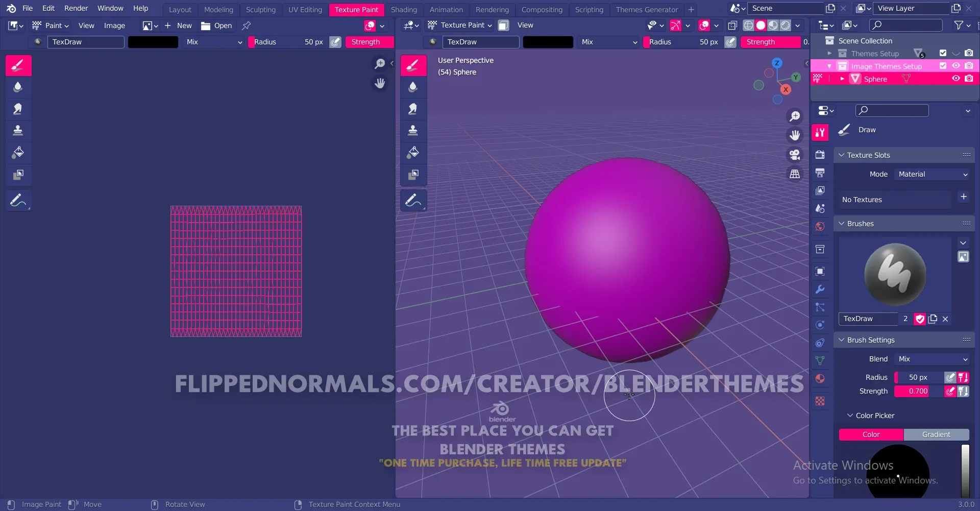Viewport: 980px width, 511px height.
Task: Open the World properties tab
Action: (x=820, y=226)
